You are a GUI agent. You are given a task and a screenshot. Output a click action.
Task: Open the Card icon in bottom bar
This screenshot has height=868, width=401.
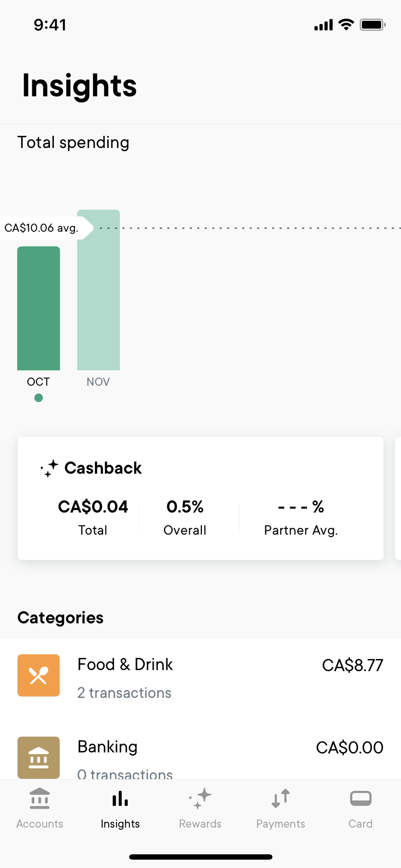(360, 798)
